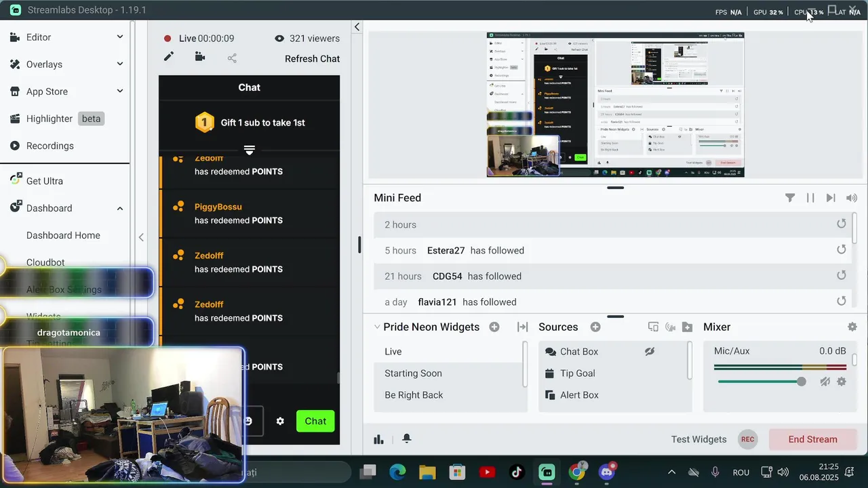Pause the Mini Feed alert queue
The height and width of the screenshot is (488, 868).
810,198
